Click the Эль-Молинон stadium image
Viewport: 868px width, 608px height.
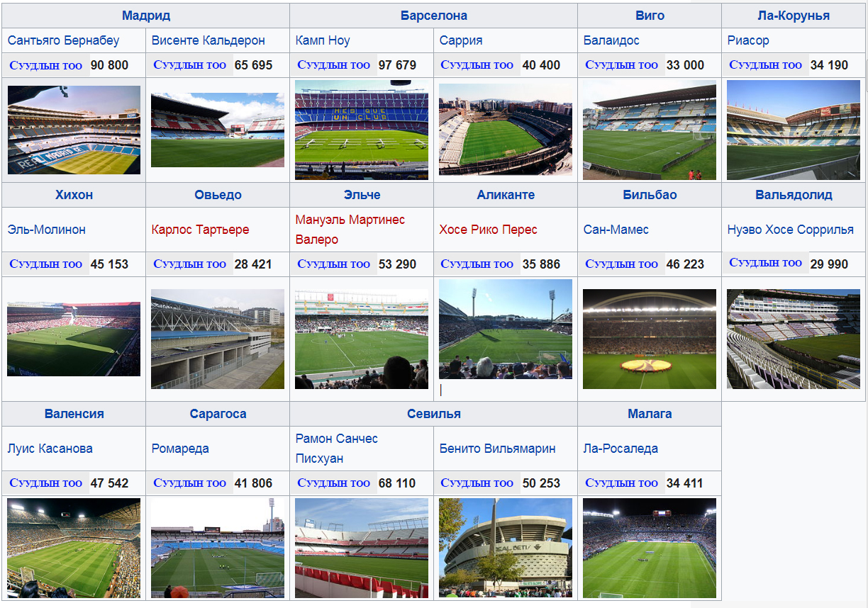pyautogui.click(x=74, y=339)
